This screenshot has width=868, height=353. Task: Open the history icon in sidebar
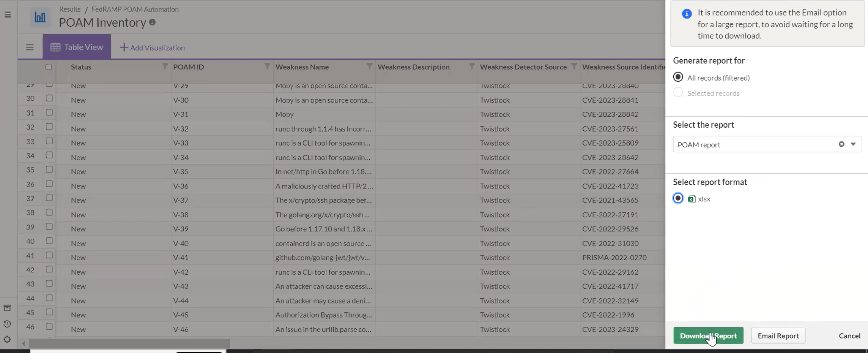tap(7, 324)
